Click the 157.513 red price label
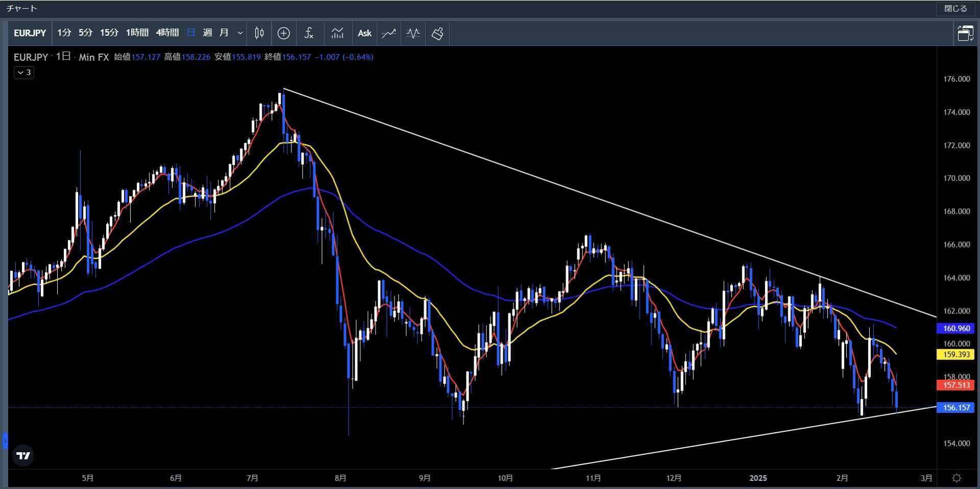The image size is (980, 489). tap(956, 385)
